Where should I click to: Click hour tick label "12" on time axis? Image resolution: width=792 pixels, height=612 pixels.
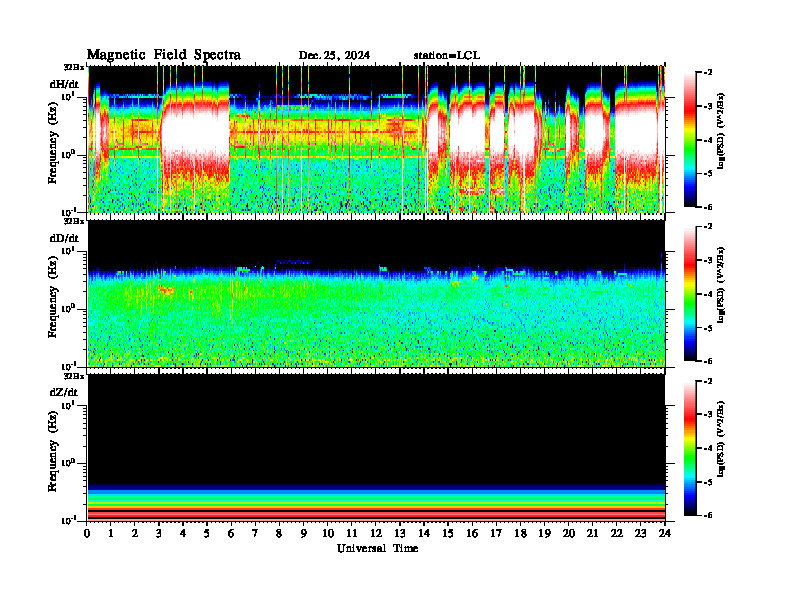pyautogui.click(x=376, y=533)
